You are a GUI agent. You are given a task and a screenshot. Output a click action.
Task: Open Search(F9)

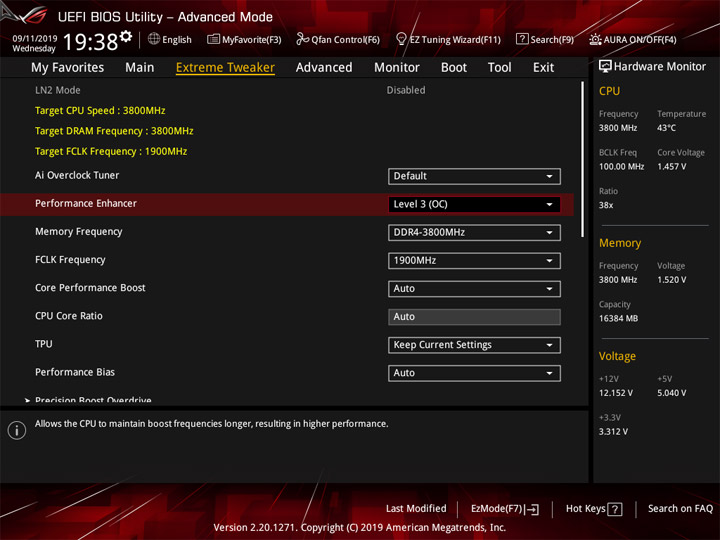point(545,39)
